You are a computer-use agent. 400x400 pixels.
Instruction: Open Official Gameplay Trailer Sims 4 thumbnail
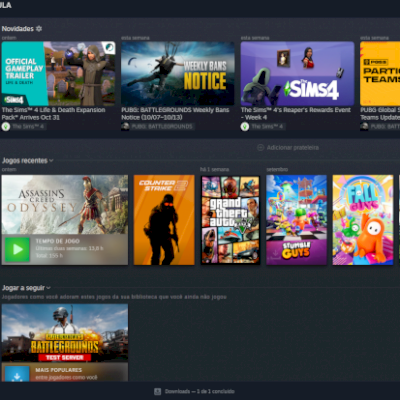point(58,74)
